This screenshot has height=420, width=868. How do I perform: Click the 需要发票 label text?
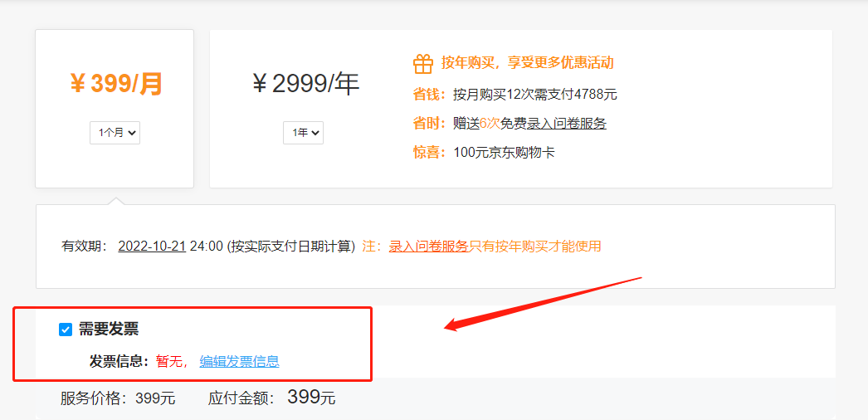point(109,330)
